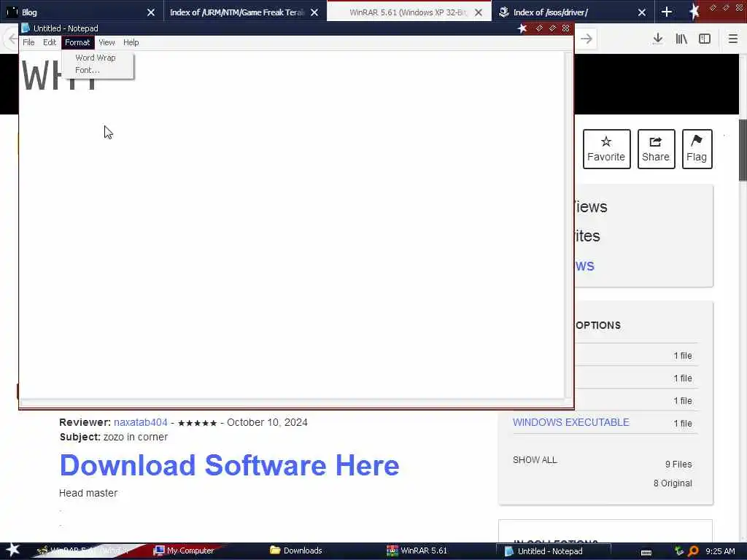Click the Notepad vertical scrollbar

pyautogui.click(x=568, y=225)
